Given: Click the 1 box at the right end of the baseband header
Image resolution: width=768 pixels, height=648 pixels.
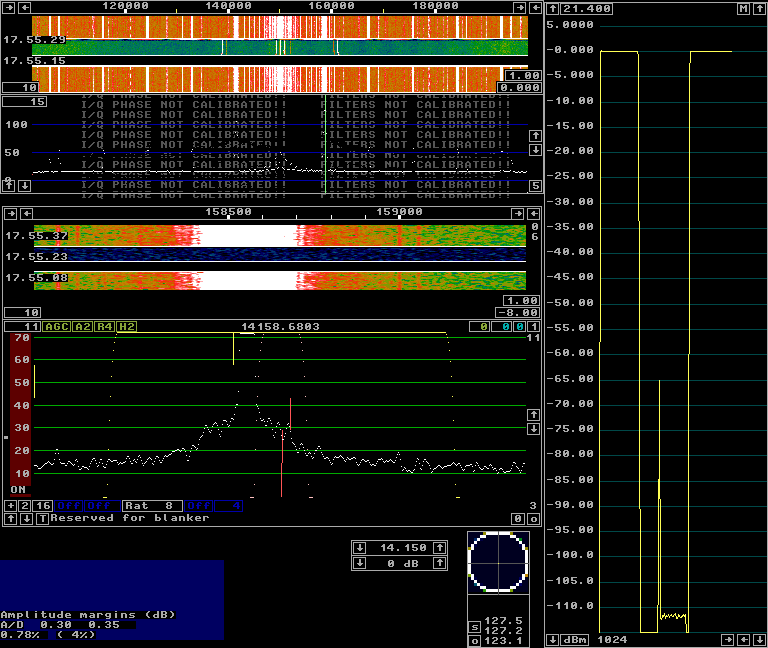Looking at the screenshot, I should (x=533, y=327).
